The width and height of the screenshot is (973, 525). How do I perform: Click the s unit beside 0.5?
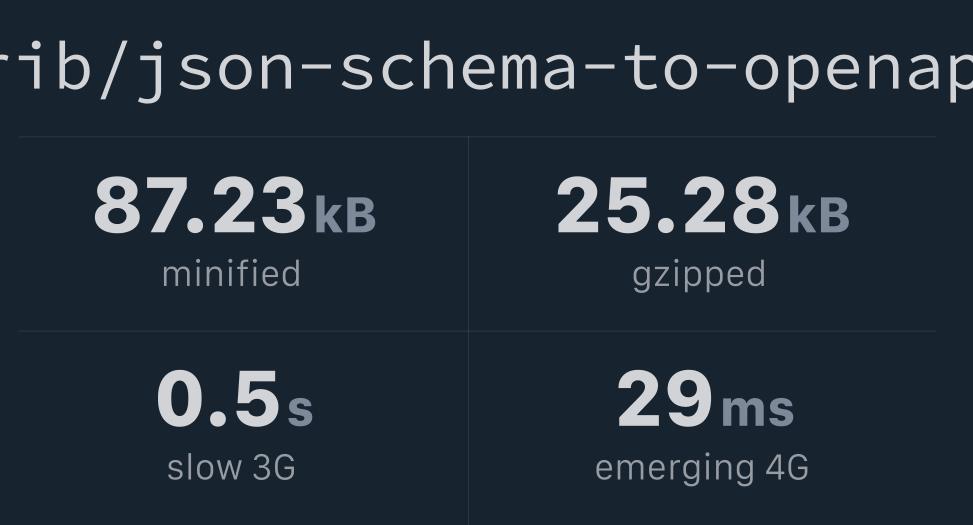pos(300,410)
